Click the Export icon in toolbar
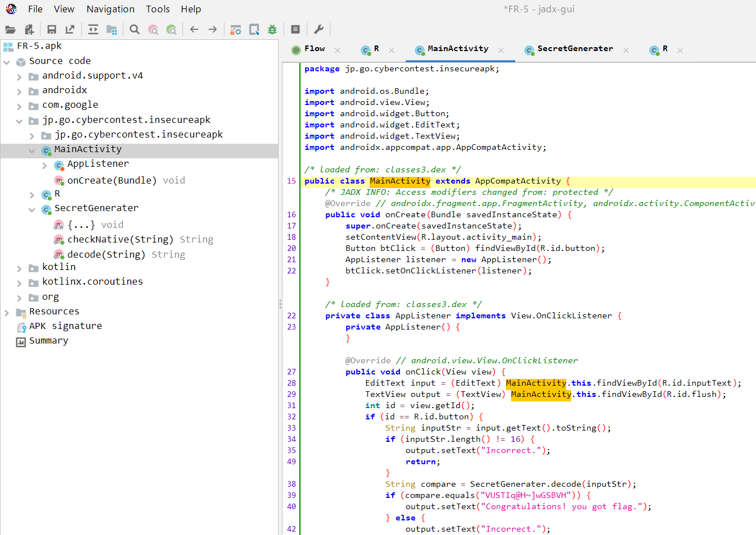Screen dimensions: 756x535 point(70,30)
